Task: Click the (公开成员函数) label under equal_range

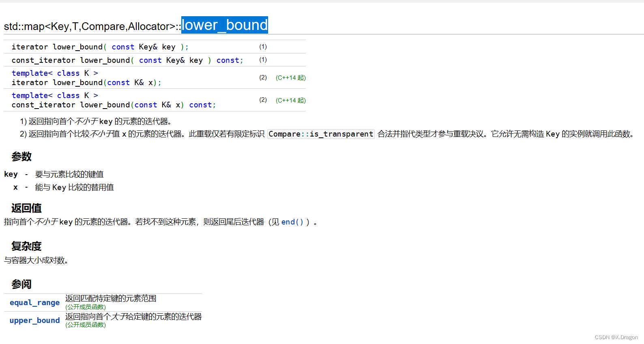Action: click(x=86, y=307)
